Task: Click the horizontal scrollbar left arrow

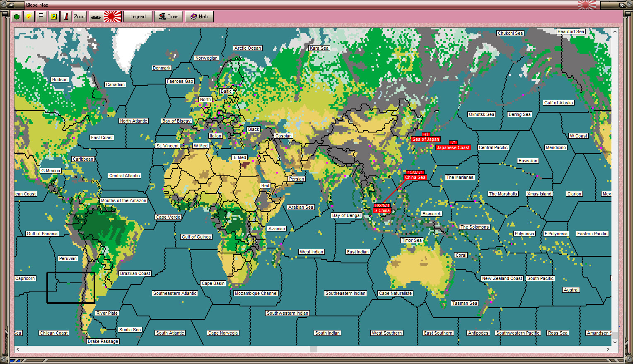Action: tap(18, 349)
